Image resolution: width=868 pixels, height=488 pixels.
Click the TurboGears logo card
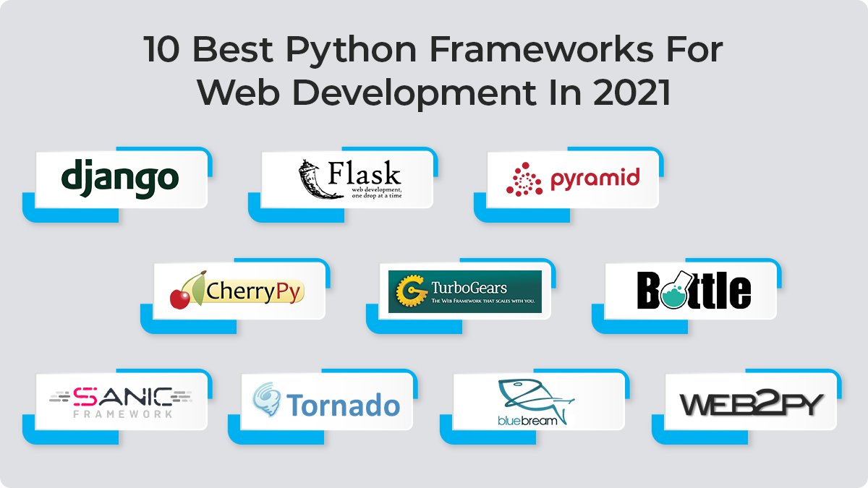coord(465,291)
